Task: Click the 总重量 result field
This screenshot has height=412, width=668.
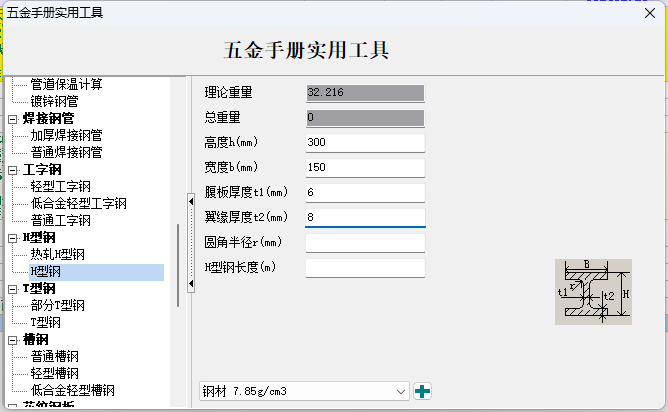Action: [365, 118]
